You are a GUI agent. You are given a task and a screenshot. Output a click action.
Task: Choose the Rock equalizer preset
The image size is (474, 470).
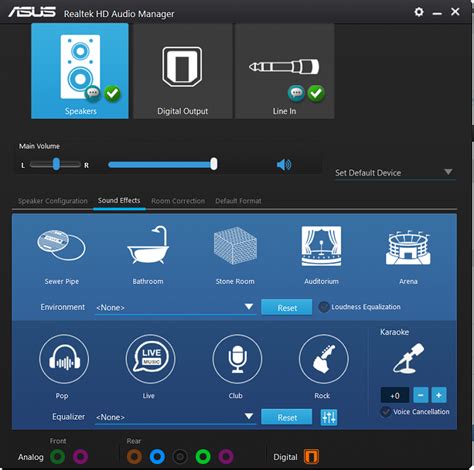[x=324, y=359]
